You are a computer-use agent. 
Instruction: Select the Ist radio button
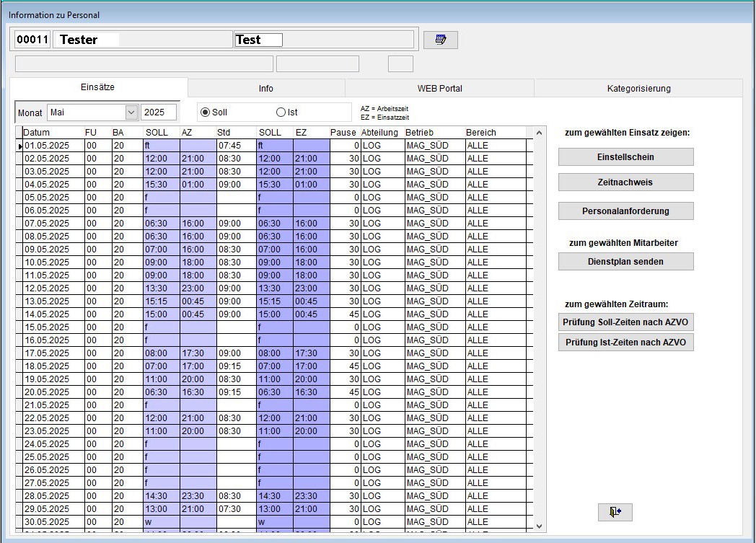coord(281,112)
